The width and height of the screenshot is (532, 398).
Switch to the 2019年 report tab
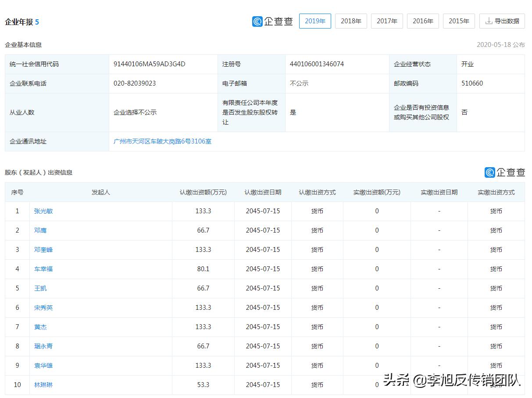click(315, 21)
